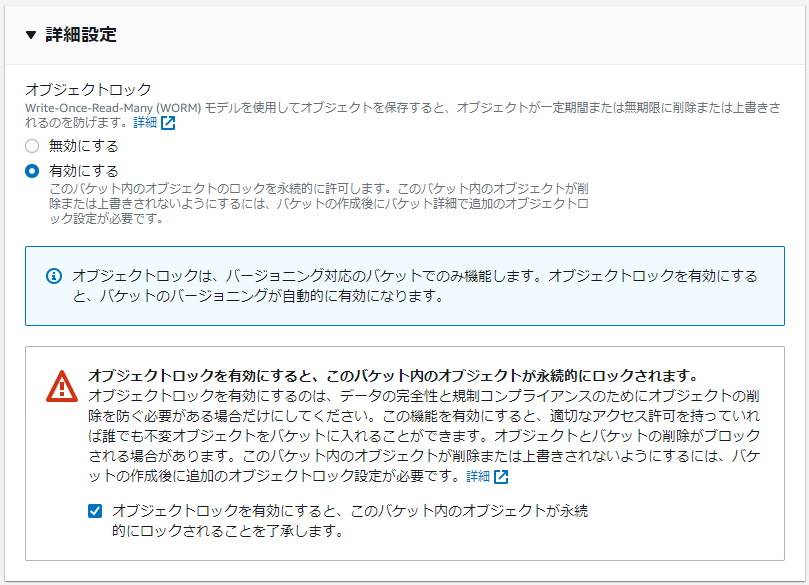
Task: Collapse the 詳細設定 section triangle
Action: point(31,35)
